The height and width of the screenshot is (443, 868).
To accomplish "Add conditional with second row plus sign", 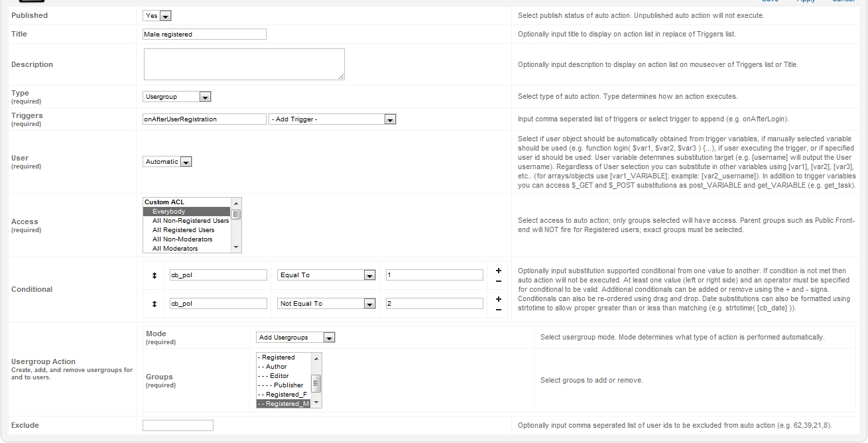I will click(498, 298).
